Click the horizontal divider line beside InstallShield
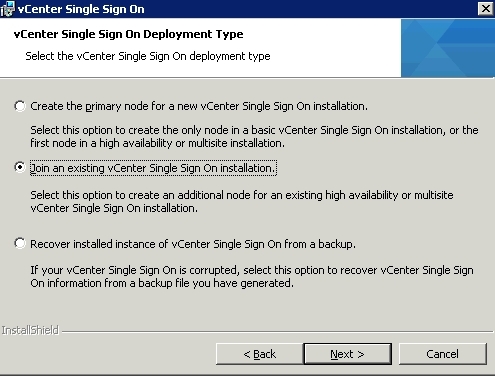Image resolution: width=495 pixels, height=376 pixels. 277,332
